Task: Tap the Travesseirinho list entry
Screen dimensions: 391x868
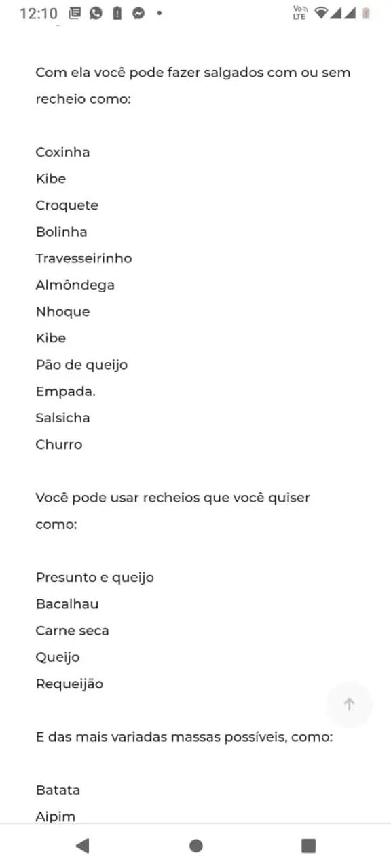Action: 83,258
